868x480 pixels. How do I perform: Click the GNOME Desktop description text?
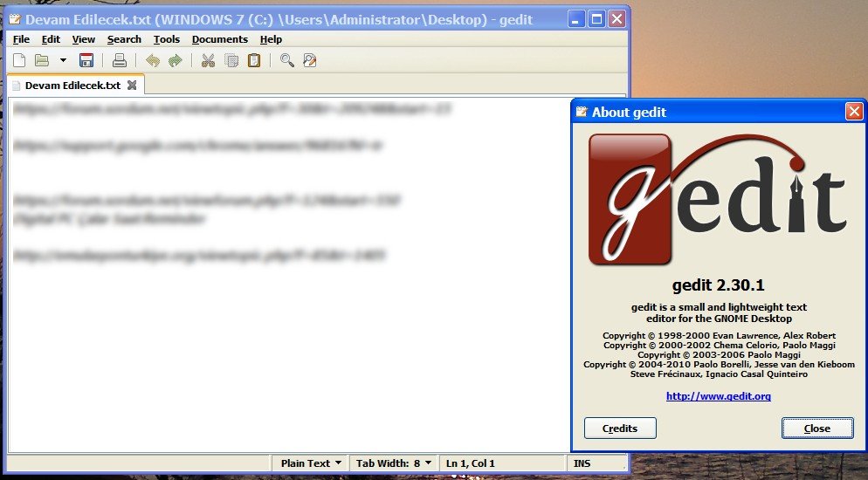click(x=719, y=312)
